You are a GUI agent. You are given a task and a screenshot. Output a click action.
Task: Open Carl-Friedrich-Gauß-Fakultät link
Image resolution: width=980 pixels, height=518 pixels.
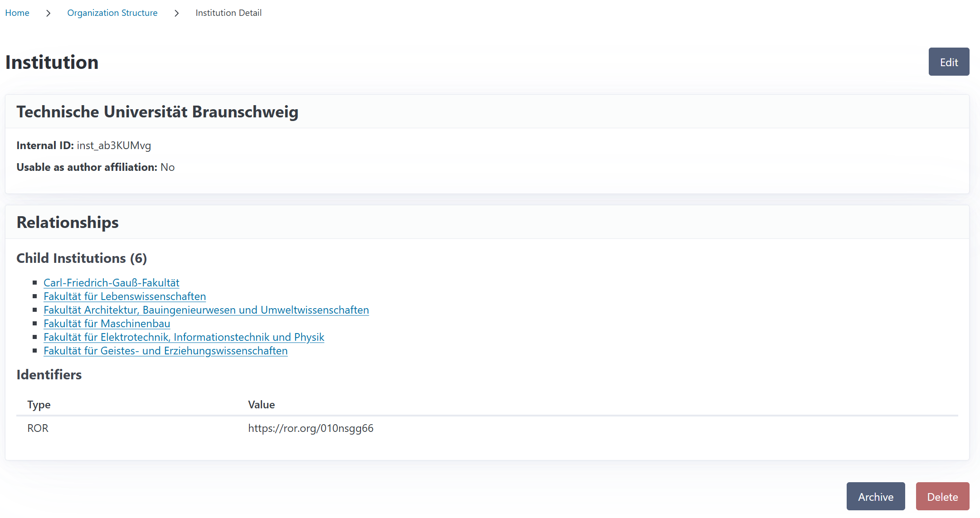coord(111,283)
